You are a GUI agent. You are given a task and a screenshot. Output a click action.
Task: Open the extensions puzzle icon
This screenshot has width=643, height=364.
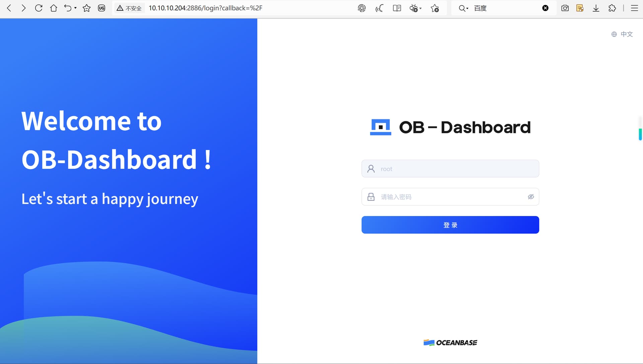click(612, 8)
